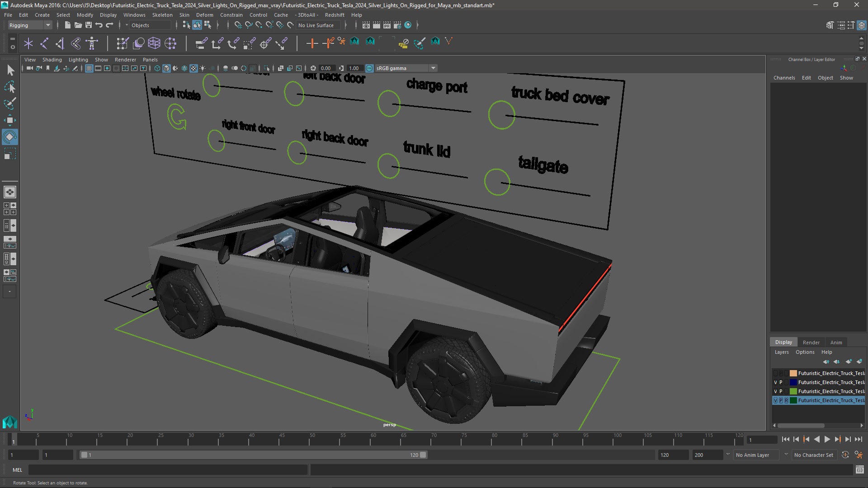Screen dimensions: 868x488
Task: Switch to the Anim layer tab
Action: (836, 343)
